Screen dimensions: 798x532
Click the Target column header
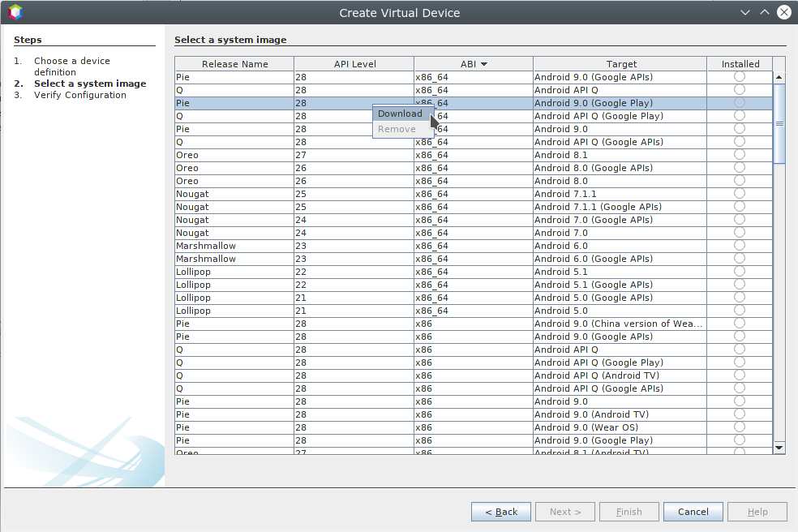point(621,64)
